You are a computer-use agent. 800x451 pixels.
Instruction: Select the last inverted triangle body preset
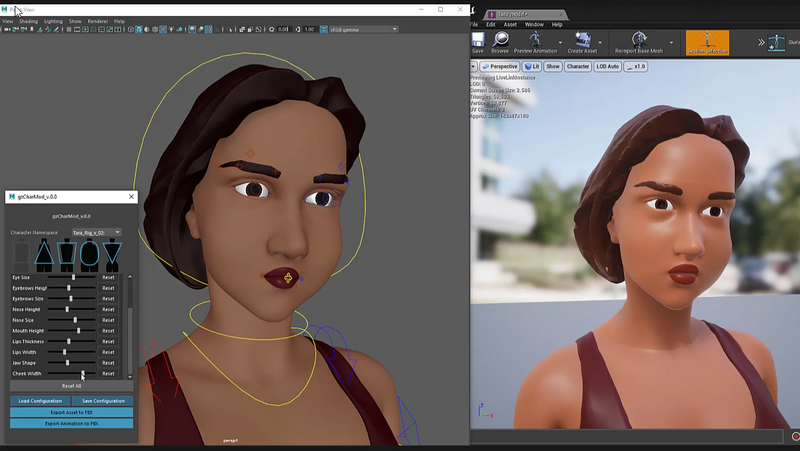tap(112, 254)
